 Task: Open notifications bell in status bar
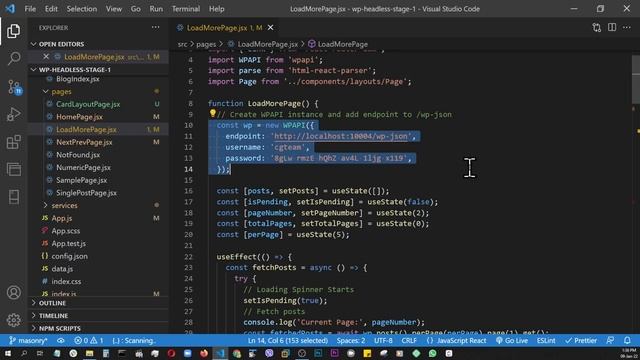coord(627,340)
